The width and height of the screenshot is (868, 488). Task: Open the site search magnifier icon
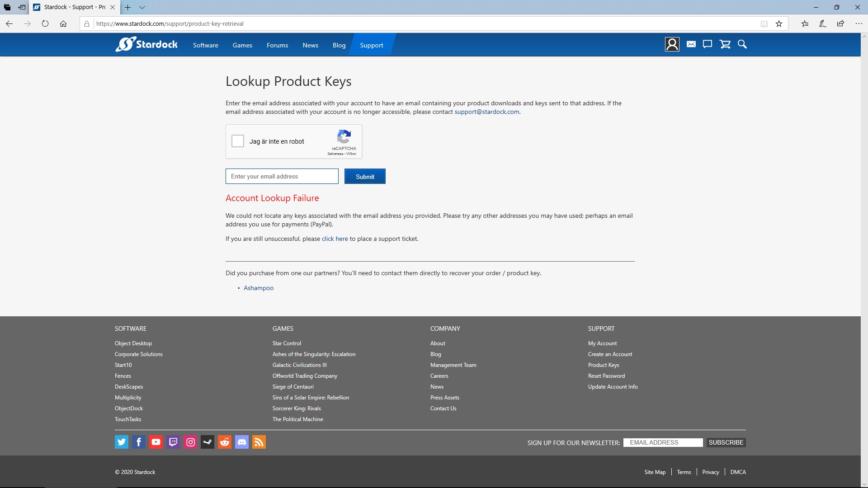(x=742, y=44)
